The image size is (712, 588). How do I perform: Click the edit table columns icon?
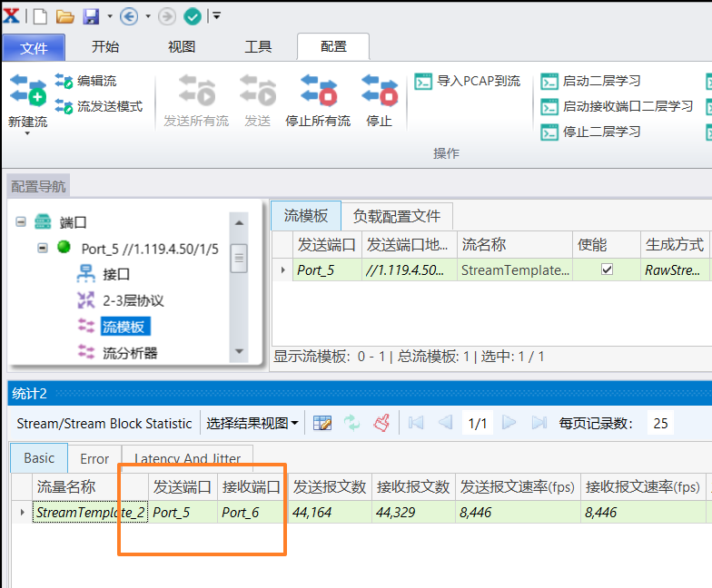coord(322,423)
